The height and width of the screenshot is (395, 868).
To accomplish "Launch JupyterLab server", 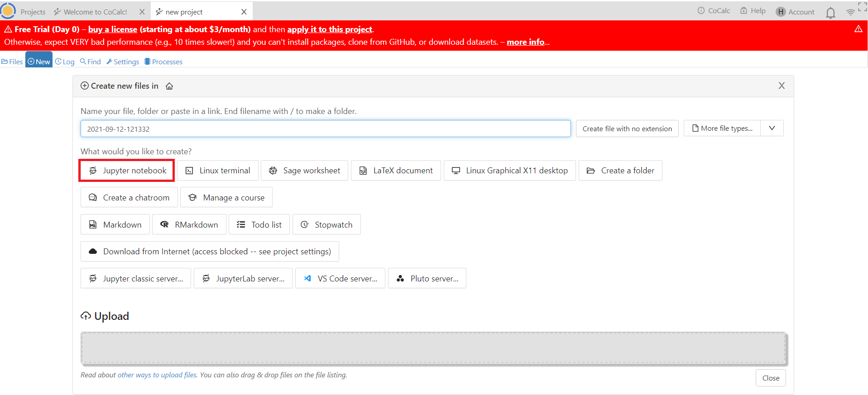I will (x=243, y=279).
